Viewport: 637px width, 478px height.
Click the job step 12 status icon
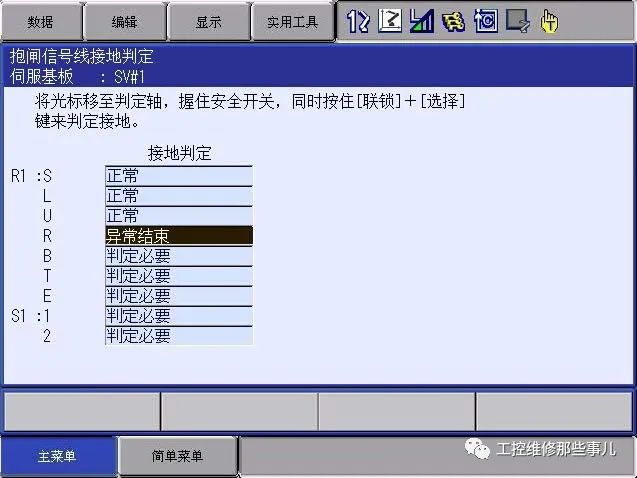358,21
